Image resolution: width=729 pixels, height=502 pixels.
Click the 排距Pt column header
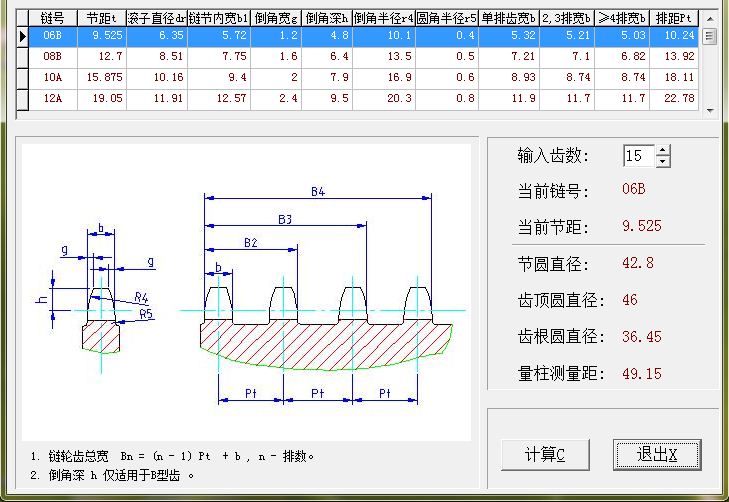coord(674,19)
